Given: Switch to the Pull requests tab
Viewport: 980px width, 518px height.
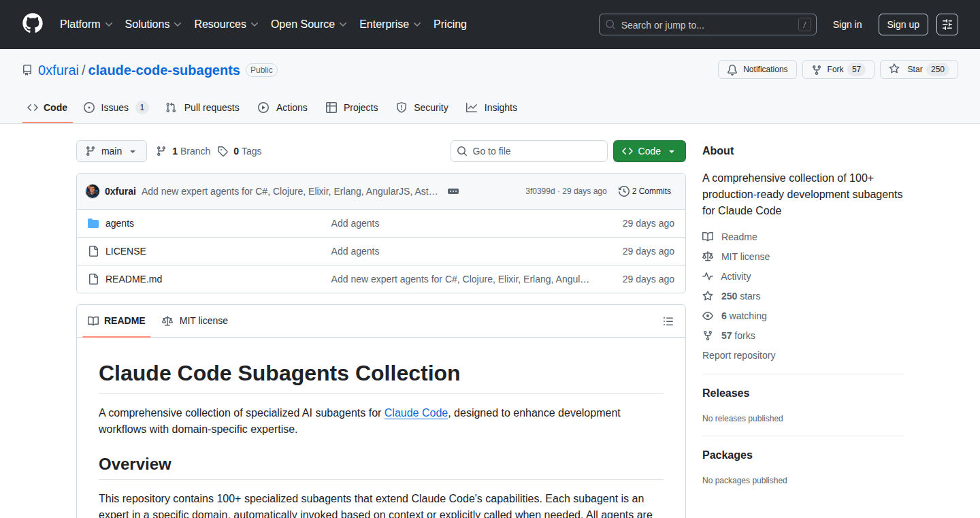Looking at the screenshot, I should (203, 108).
